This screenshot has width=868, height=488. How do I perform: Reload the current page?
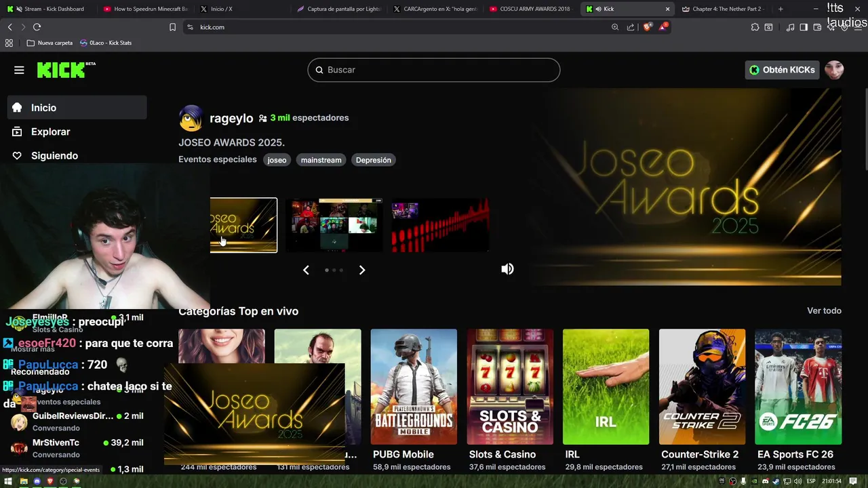pyautogui.click(x=37, y=27)
